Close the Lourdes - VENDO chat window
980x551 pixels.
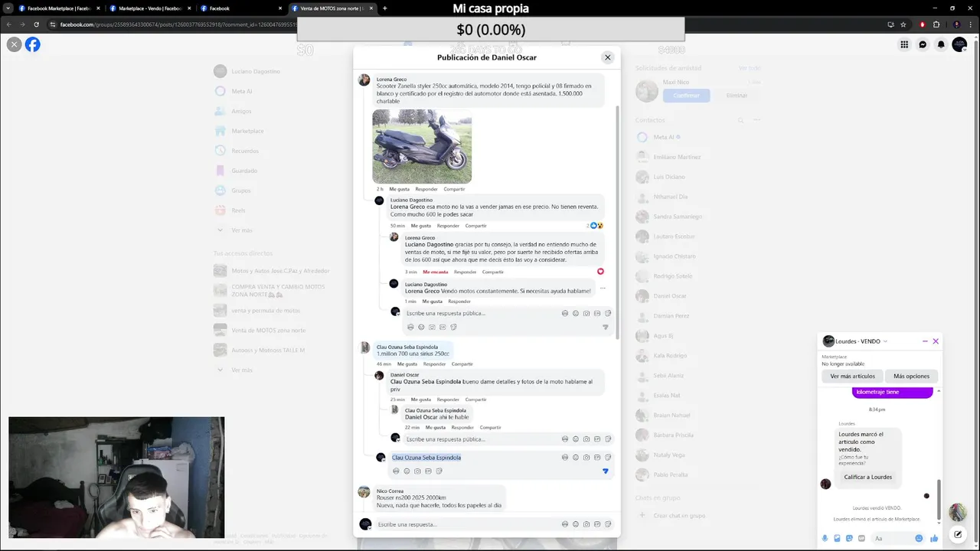pyautogui.click(x=936, y=341)
